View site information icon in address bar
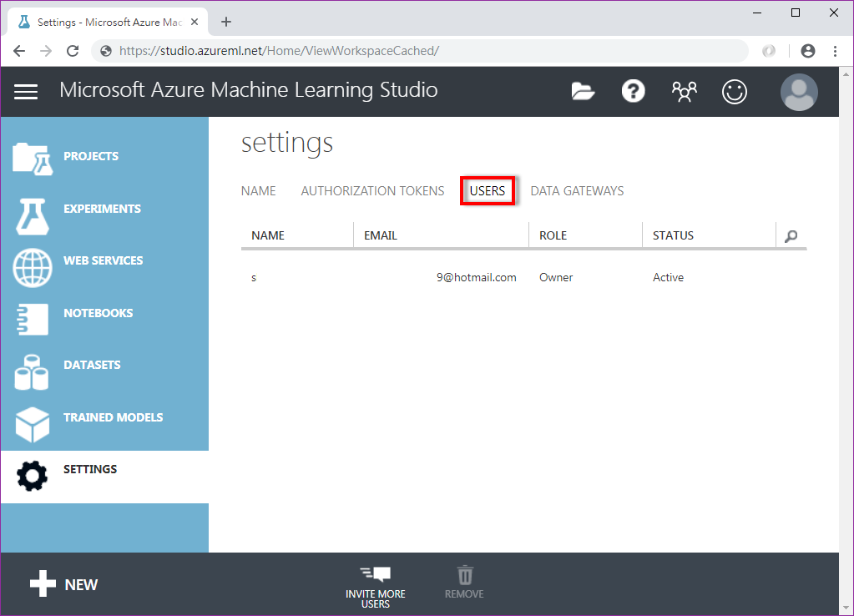854x616 pixels. pos(106,51)
